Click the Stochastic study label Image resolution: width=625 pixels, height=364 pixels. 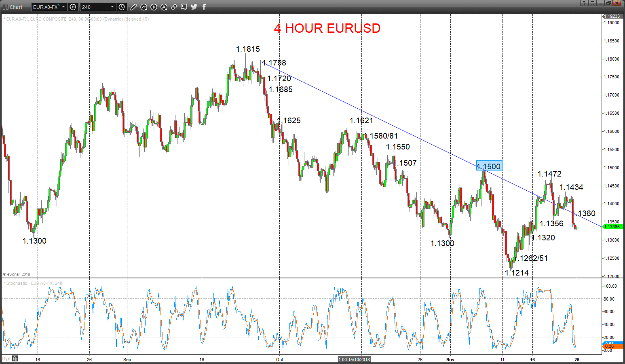click(x=33, y=283)
